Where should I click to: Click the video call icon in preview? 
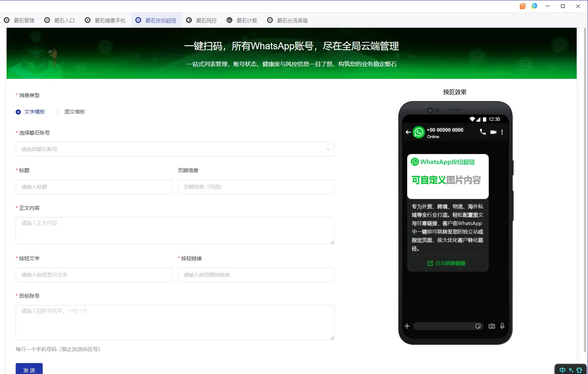coord(493,132)
